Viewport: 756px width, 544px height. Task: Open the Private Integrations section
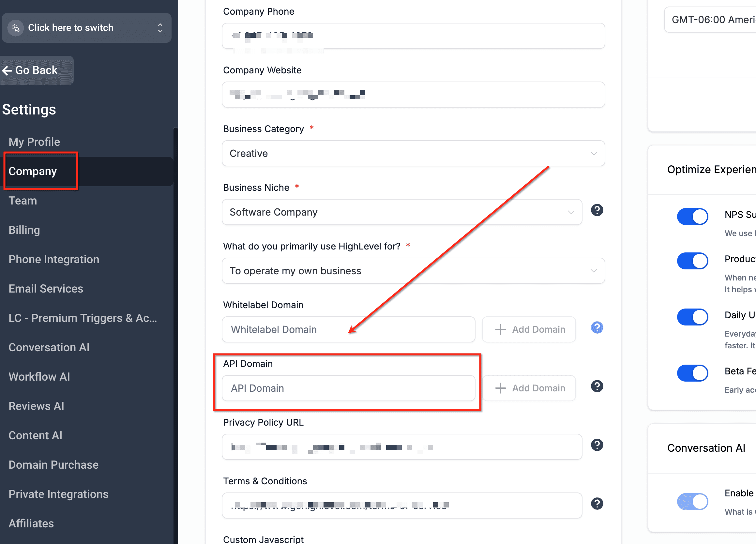[x=58, y=494]
